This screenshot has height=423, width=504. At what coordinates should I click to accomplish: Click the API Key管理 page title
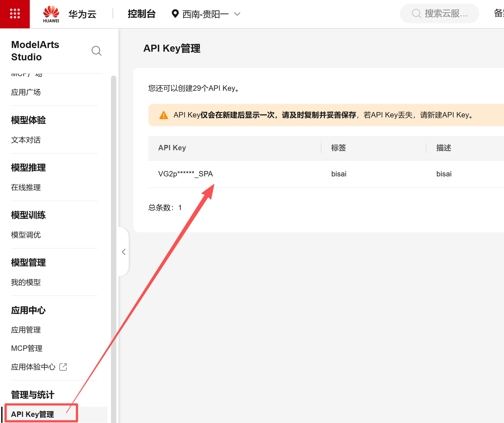(172, 48)
